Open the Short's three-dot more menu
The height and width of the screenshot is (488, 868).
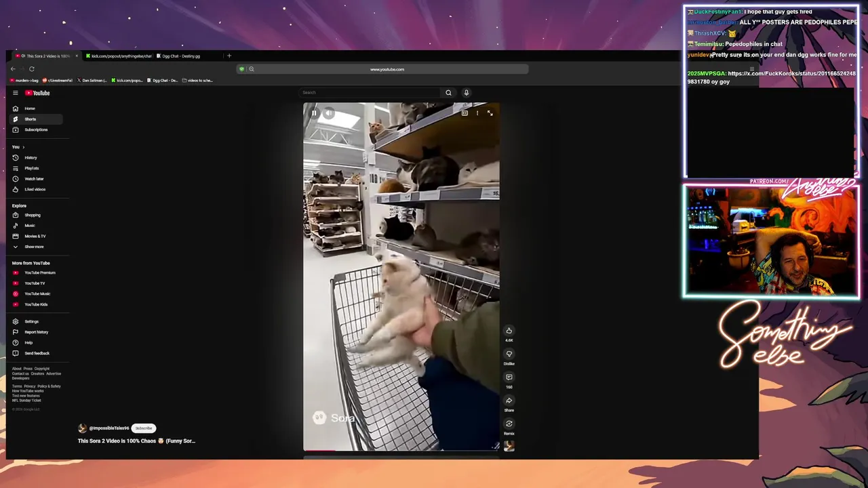coord(477,113)
